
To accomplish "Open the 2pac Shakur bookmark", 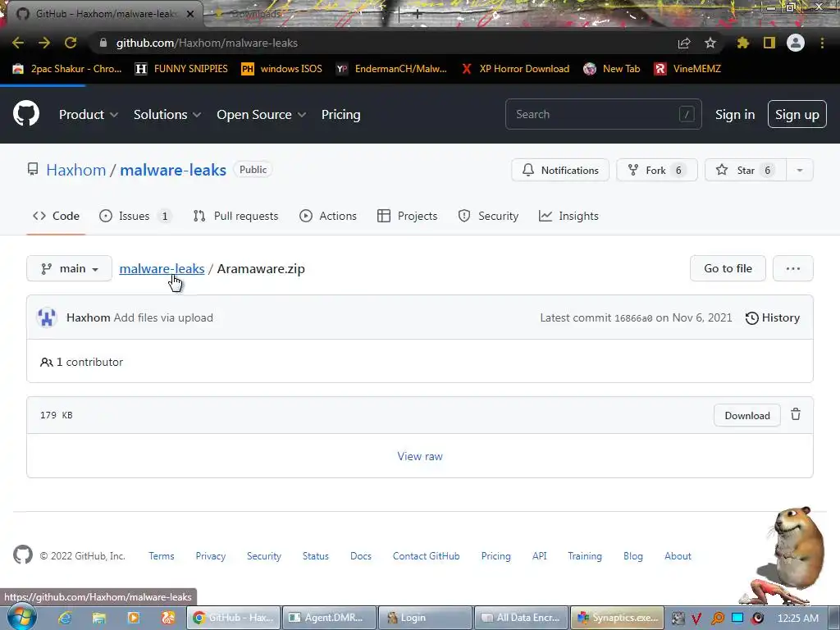I will coord(67,69).
